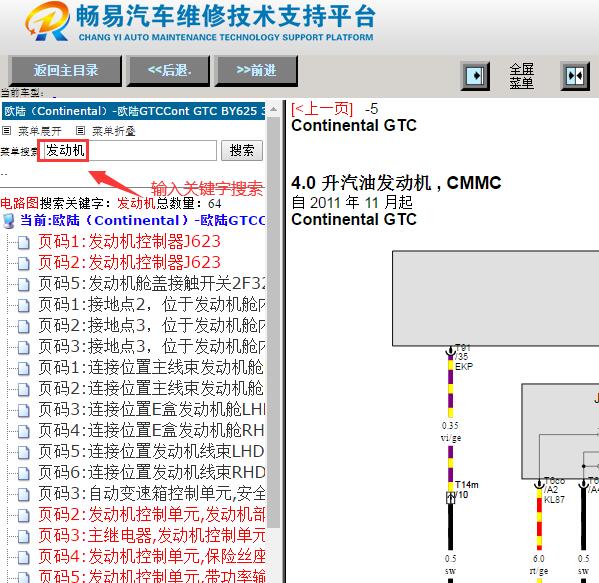Screen dimensions: 599x583
Task: Click the KL87 terminal label in diagram
Action: 554,499
